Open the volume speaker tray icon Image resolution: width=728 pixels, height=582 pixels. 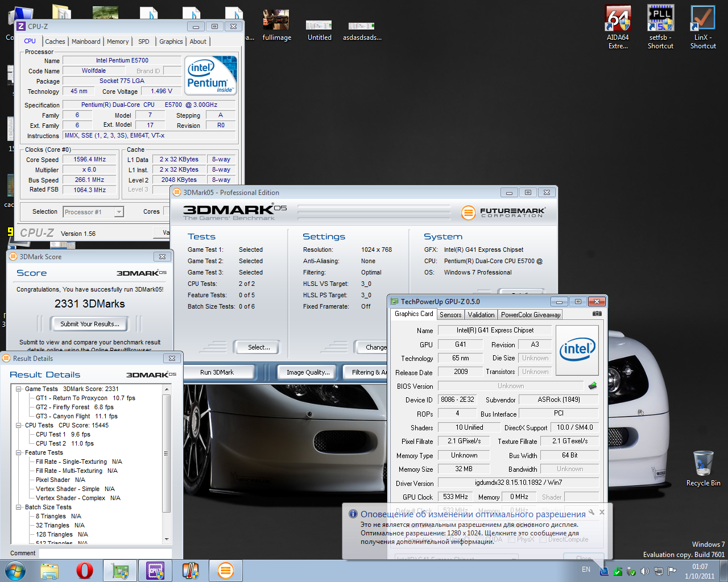point(644,571)
